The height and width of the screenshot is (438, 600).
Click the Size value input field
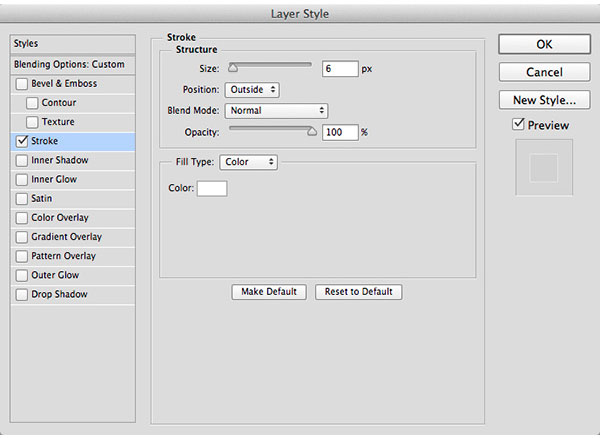[x=340, y=69]
